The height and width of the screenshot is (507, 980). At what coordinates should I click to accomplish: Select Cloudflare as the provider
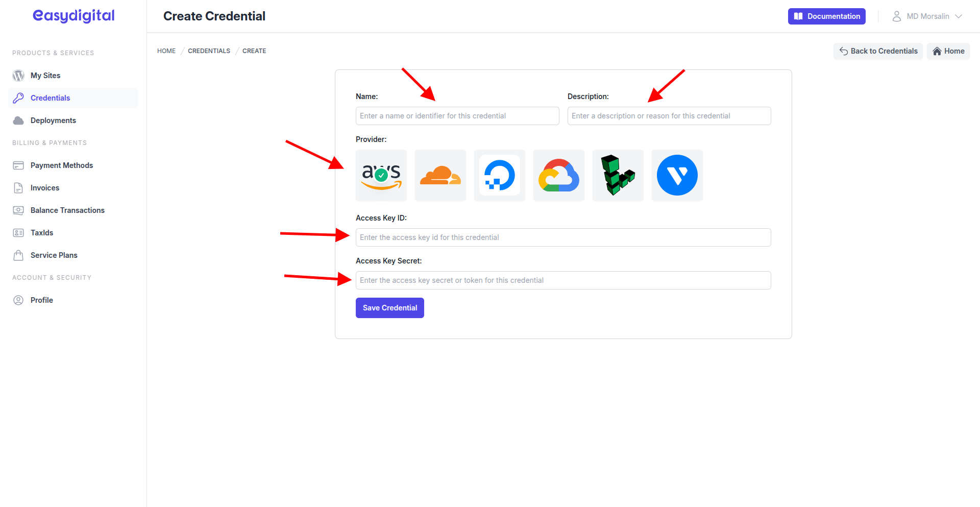pos(440,175)
